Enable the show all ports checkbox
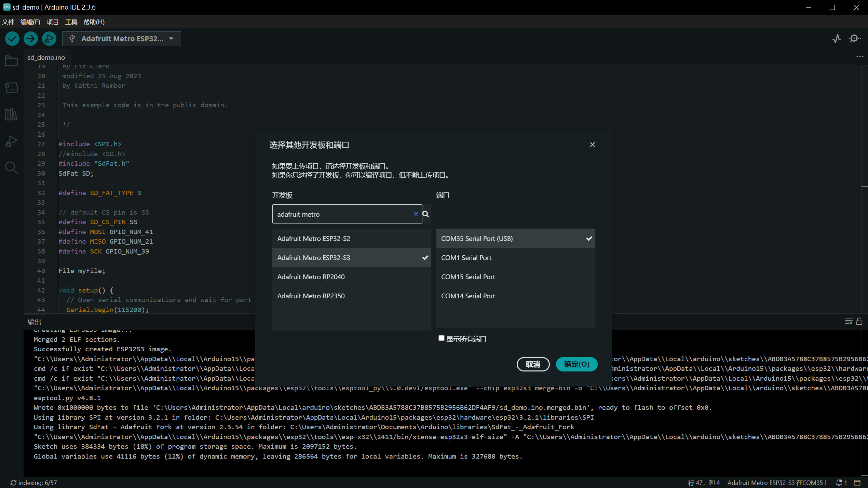The width and height of the screenshot is (868, 488). tap(442, 338)
